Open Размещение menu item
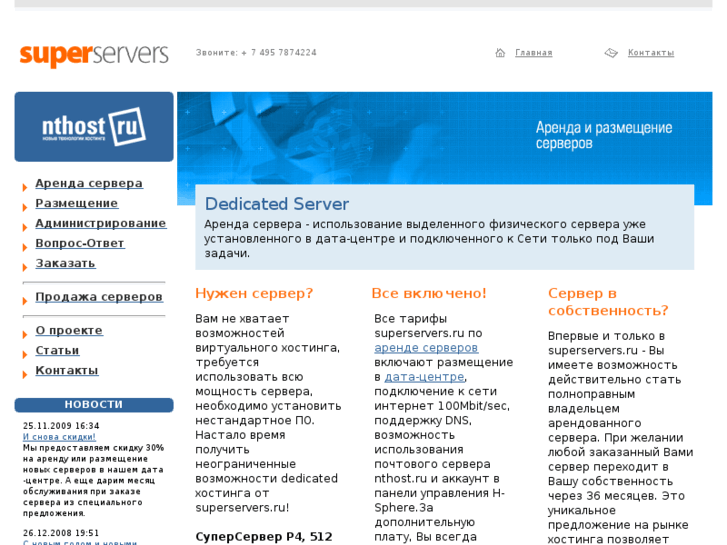Screen dimensions: 727x545 pos(77,203)
